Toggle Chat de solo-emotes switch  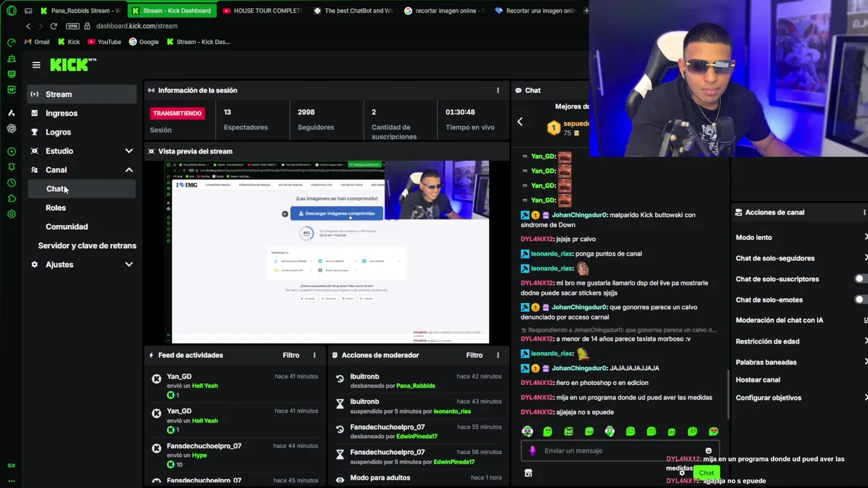[x=861, y=300]
